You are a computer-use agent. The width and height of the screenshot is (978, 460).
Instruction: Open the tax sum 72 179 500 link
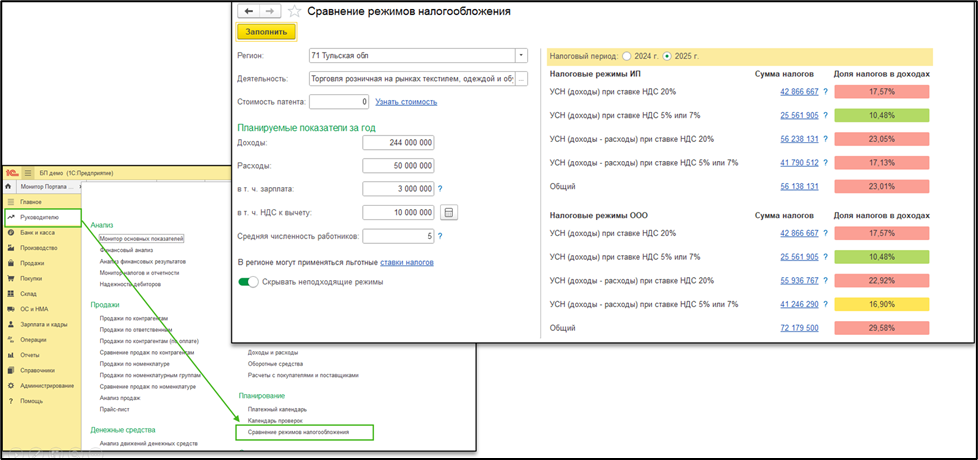pyautogui.click(x=799, y=328)
